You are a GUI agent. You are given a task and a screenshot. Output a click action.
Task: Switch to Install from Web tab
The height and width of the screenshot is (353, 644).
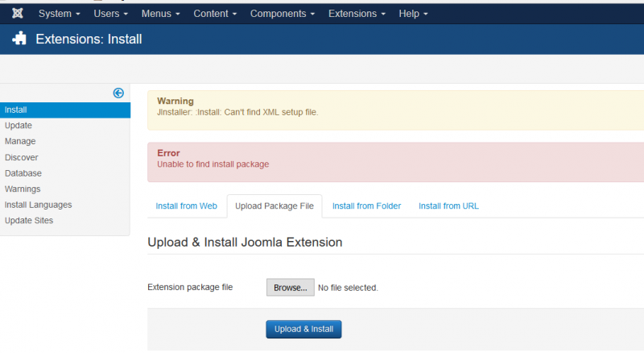point(186,206)
